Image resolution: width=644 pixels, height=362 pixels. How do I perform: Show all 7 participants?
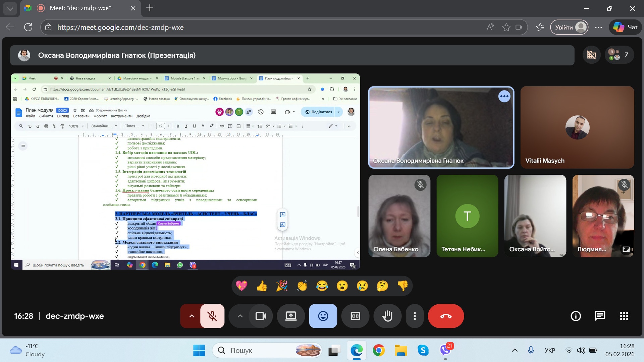619,55
